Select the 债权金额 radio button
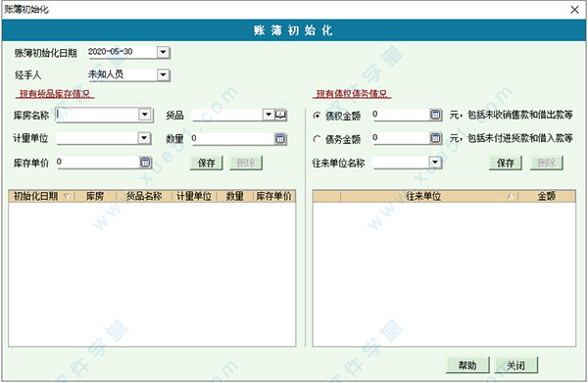Screen dimensions: 588x383 point(317,116)
